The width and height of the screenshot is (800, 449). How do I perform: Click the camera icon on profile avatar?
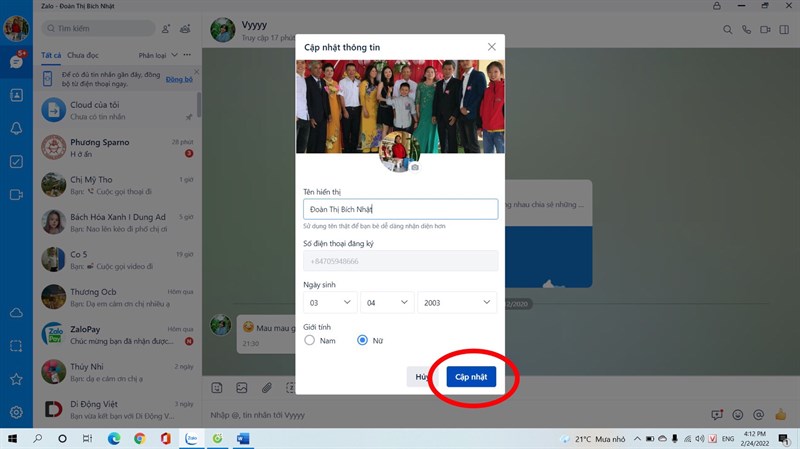415,167
